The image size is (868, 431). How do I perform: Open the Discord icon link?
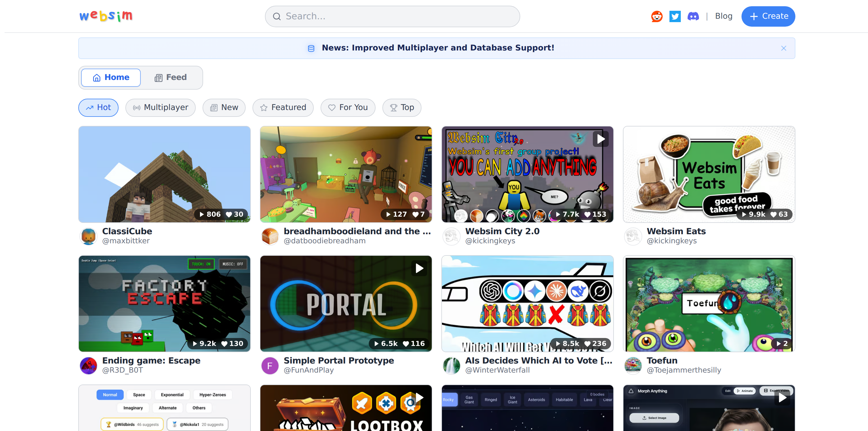693,16
